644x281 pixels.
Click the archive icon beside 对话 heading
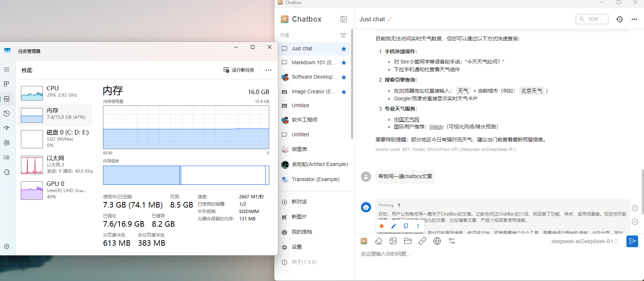pyautogui.click(x=343, y=35)
